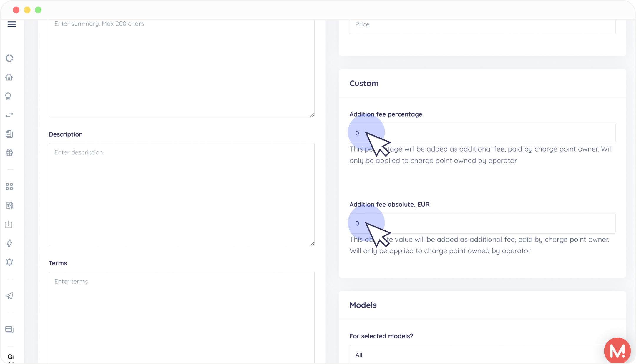
Task: Open the download inbox sidebar icon
Action: [x=9, y=225]
